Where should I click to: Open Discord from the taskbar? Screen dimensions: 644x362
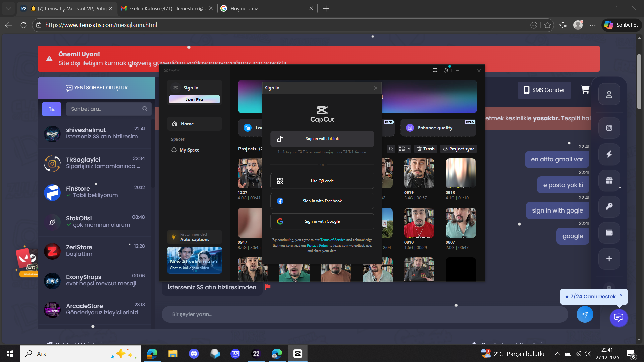[194, 354]
